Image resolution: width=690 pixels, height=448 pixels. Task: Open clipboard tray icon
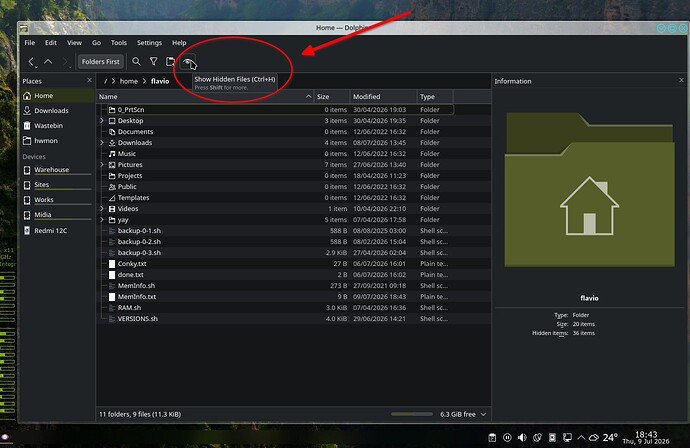click(x=492, y=437)
